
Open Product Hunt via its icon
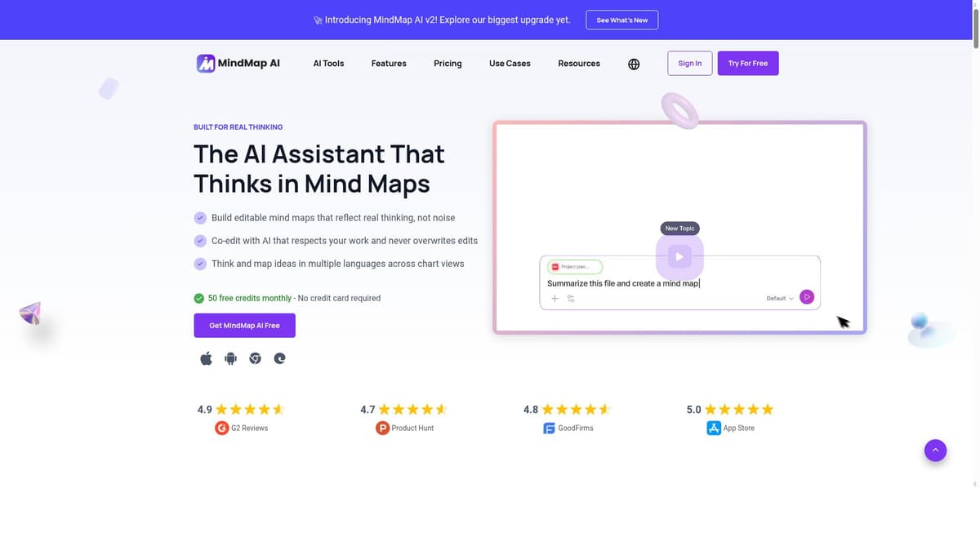381,427
